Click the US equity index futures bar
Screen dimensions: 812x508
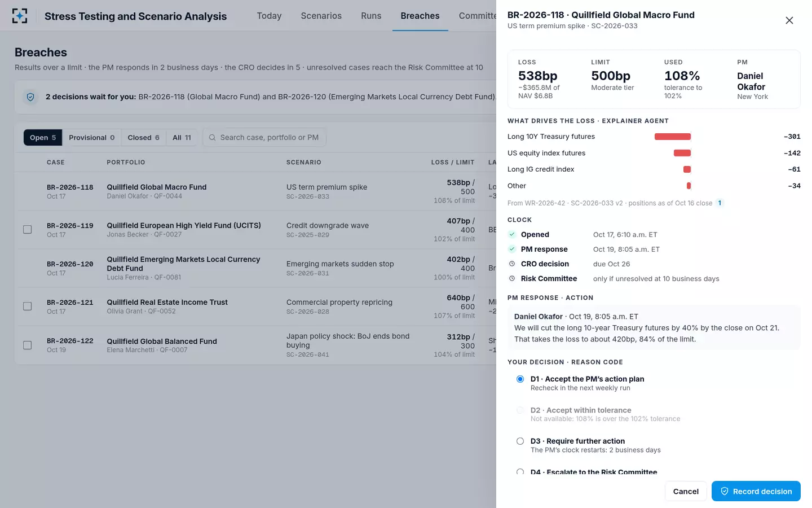tap(682, 153)
